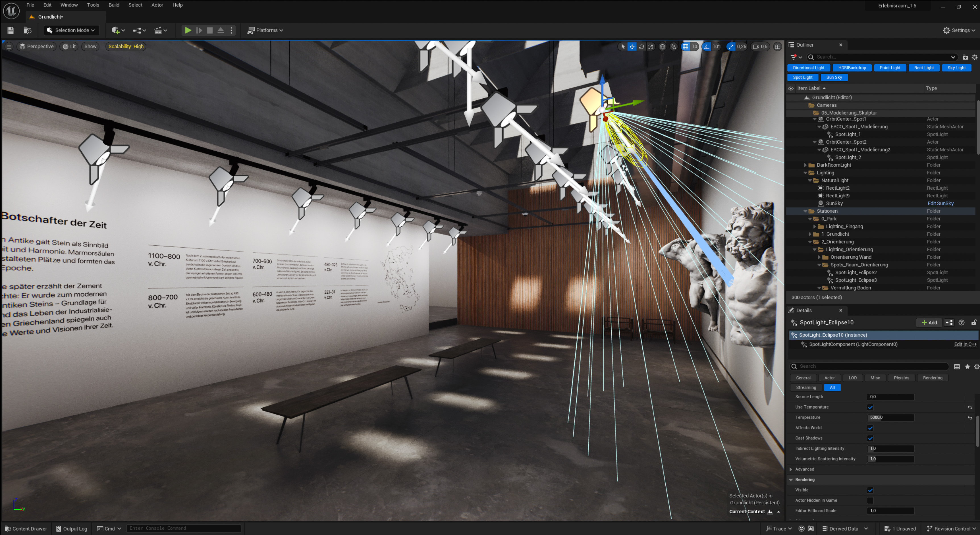This screenshot has height=535, width=980.
Task: Open the viewport hamburger options menu
Action: point(9,46)
